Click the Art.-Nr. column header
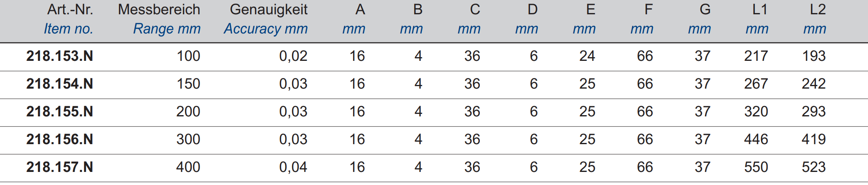The width and height of the screenshot is (868, 185). (x=70, y=9)
